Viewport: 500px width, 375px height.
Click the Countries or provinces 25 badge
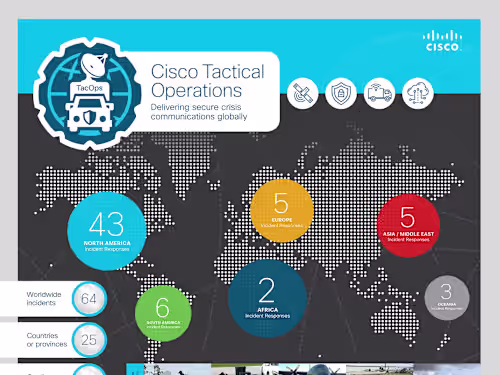(89, 340)
